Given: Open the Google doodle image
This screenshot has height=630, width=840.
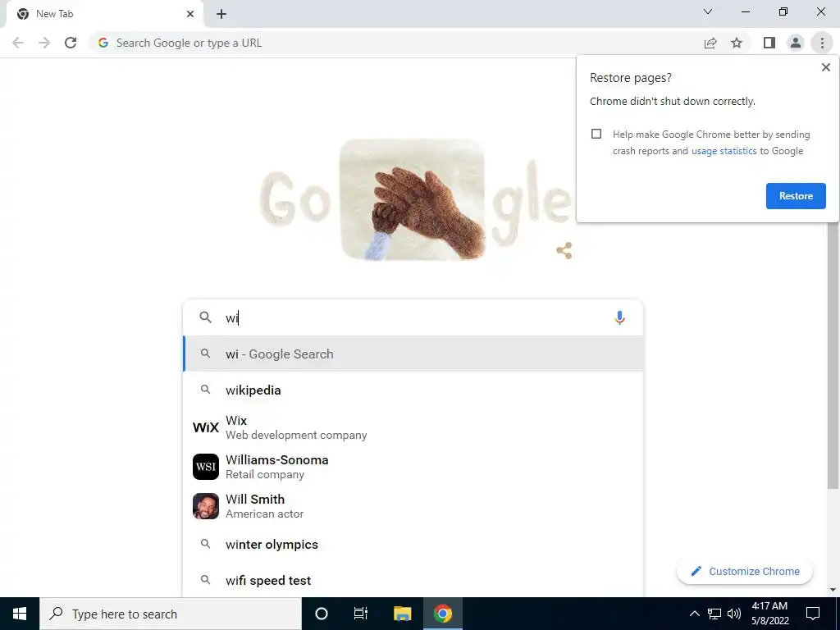Looking at the screenshot, I should 414,199.
